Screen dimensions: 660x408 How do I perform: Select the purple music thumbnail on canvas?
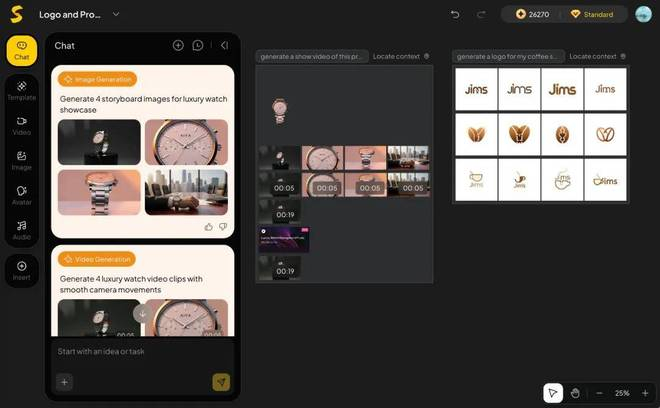point(284,240)
